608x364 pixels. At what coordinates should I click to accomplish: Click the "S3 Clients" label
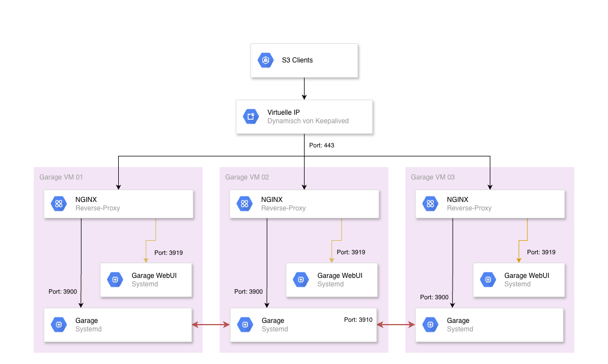[x=297, y=60]
